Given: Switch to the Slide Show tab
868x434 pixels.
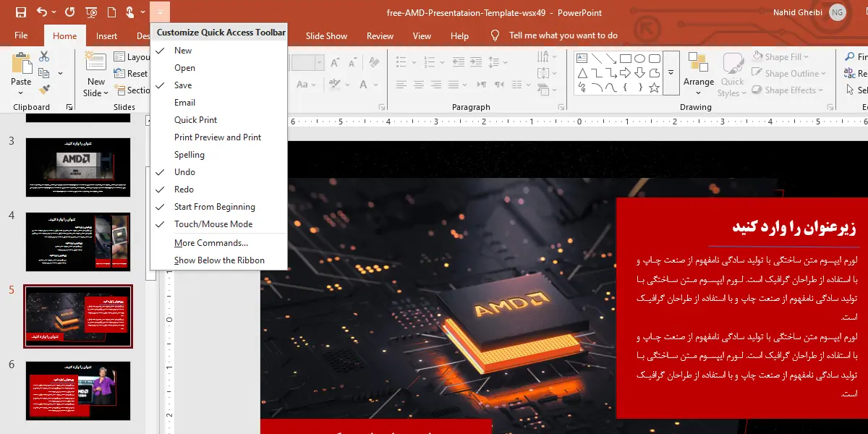Looking at the screenshot, I should (326, 35).
